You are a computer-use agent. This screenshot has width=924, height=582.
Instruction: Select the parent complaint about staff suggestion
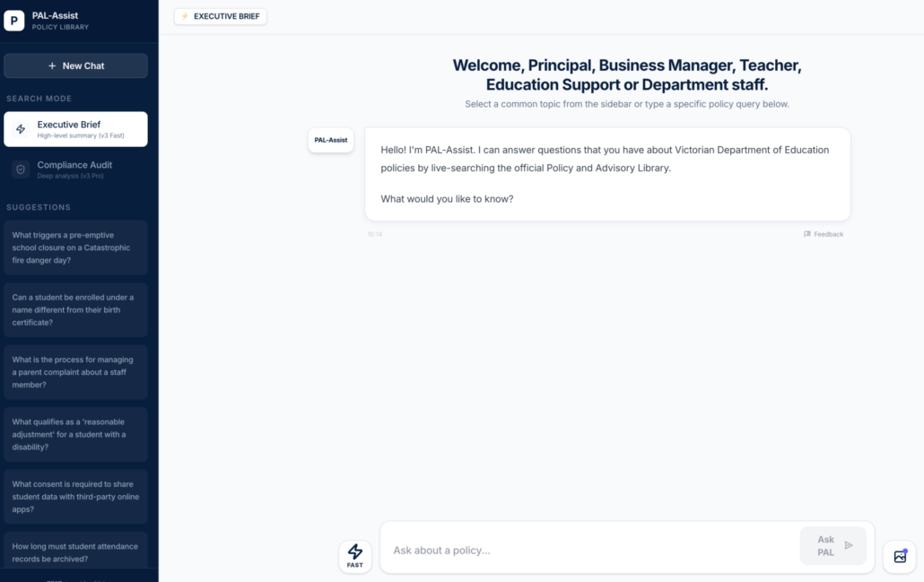(75, 372)
